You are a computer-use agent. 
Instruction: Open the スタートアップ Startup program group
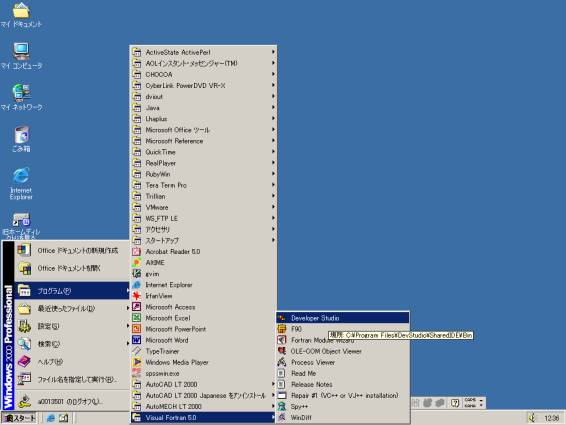(203, 240)
